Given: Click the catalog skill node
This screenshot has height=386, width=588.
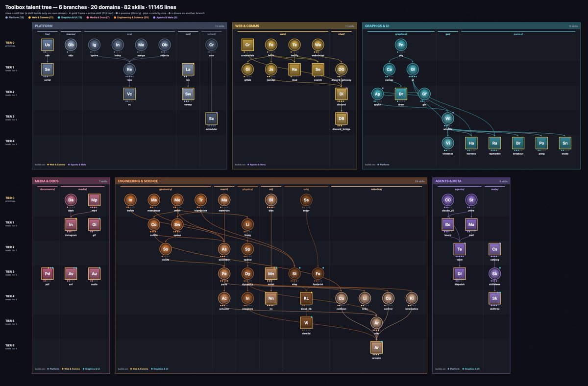Looking at the screenshot, I should [x=495, y=249].
